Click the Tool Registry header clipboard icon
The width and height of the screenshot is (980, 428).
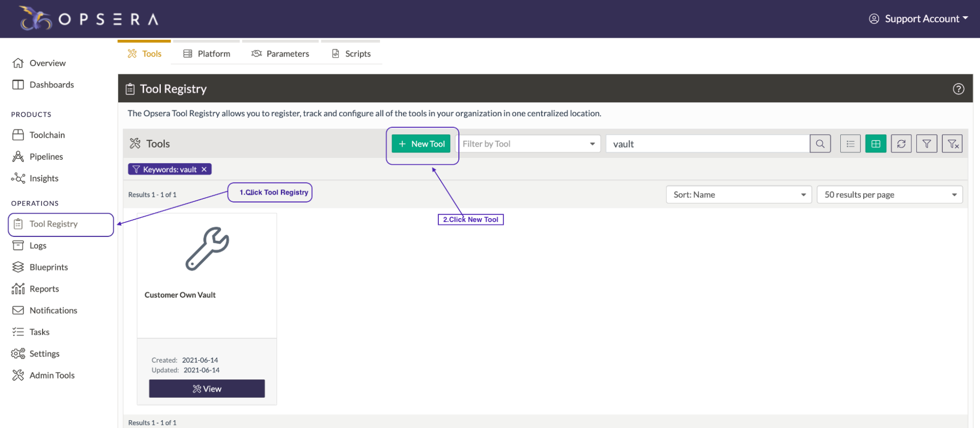130,89
